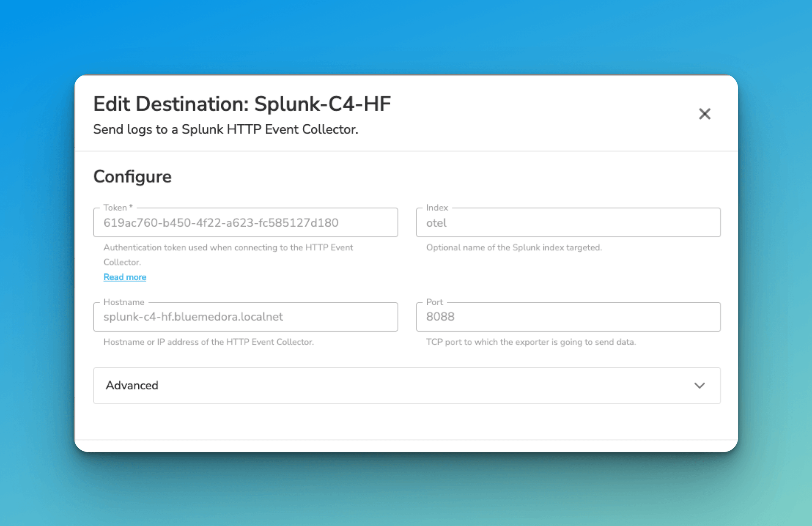This screenshot has height=526, width=812.
Task: Click the Index input field
Action: coord(568,222)
